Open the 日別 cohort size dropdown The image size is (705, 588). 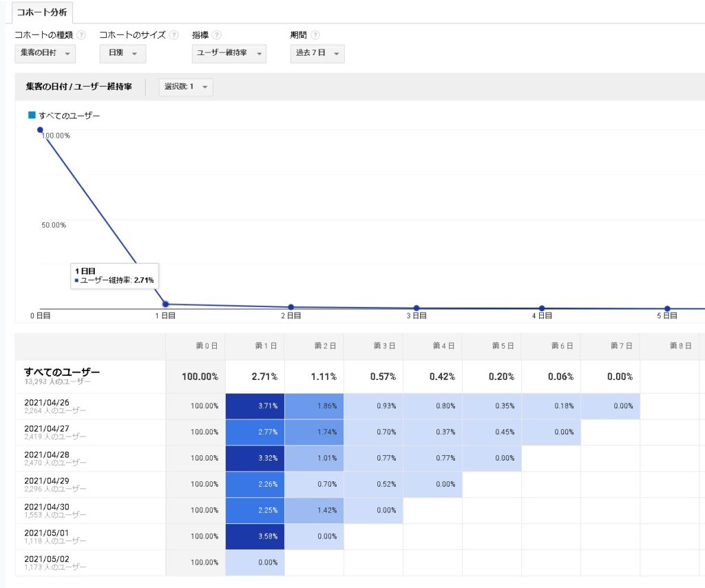123,54
